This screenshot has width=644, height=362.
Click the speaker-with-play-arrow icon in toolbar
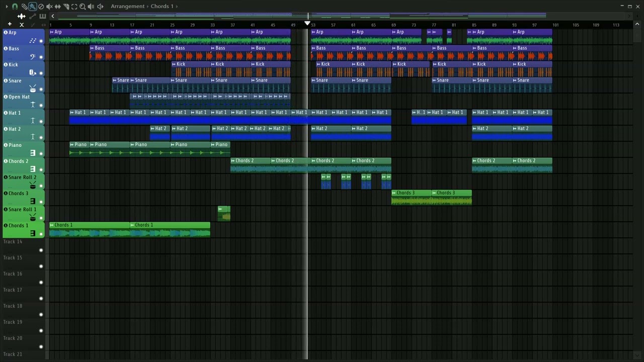point(100,7)
